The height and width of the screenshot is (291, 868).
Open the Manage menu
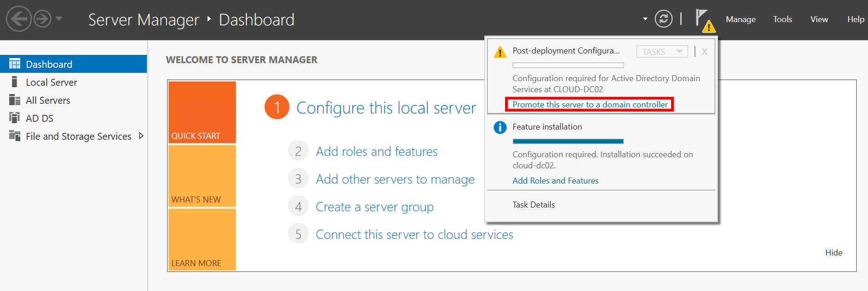point(741,19)
